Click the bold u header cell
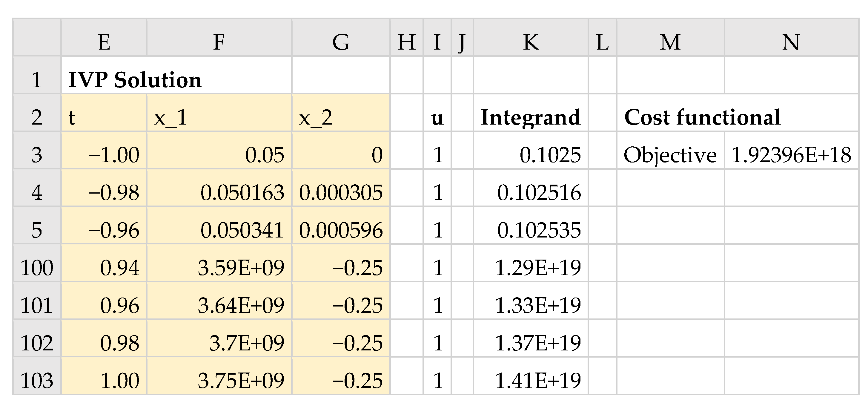868x403 pixels. point(437,117)
